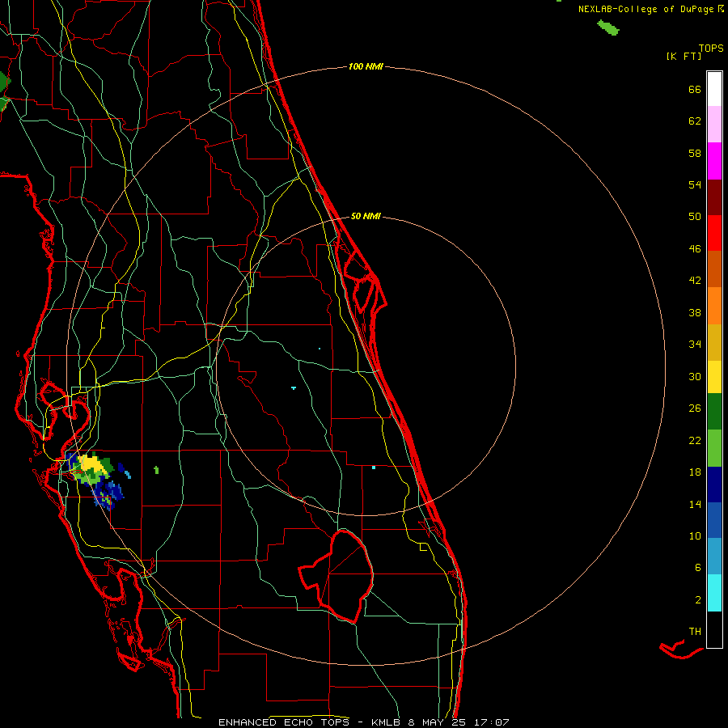Click the dark red 54 kft legend swatch
The width and height of the screenshot is (728, 728).
pyautogui.click(x=714, y=197)
